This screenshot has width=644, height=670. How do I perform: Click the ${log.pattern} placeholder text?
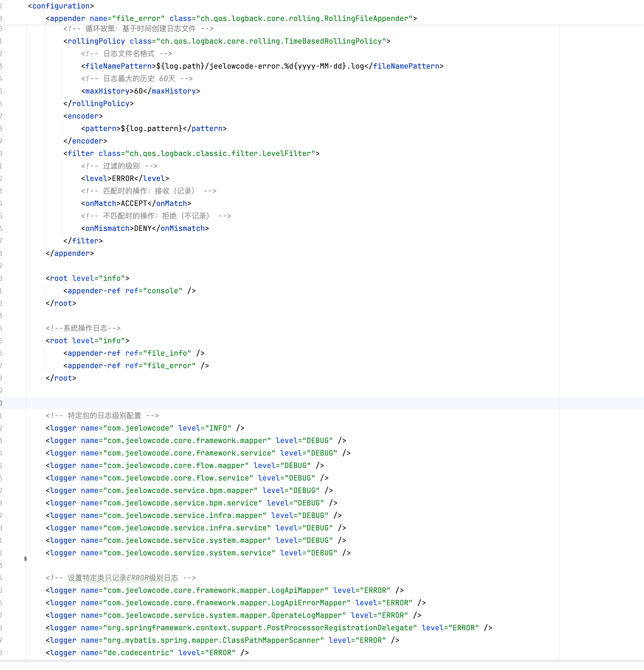click(151, 128)
